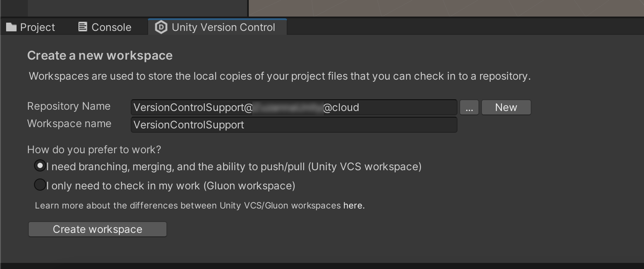Browse repositories with the ellipsis button
The width and height of the screenshot is (644, 269).
click(x=469, y=108)
